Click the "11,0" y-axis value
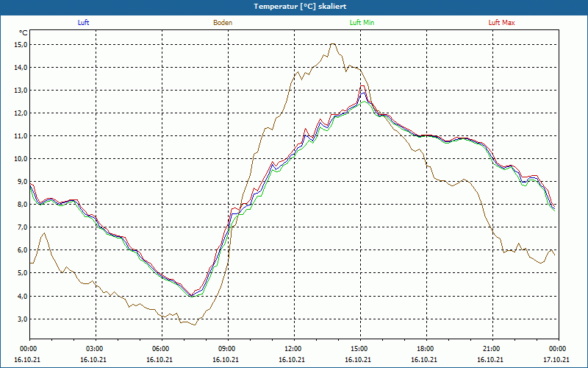This screenshot has height=368, width=588. pos(21,136)
